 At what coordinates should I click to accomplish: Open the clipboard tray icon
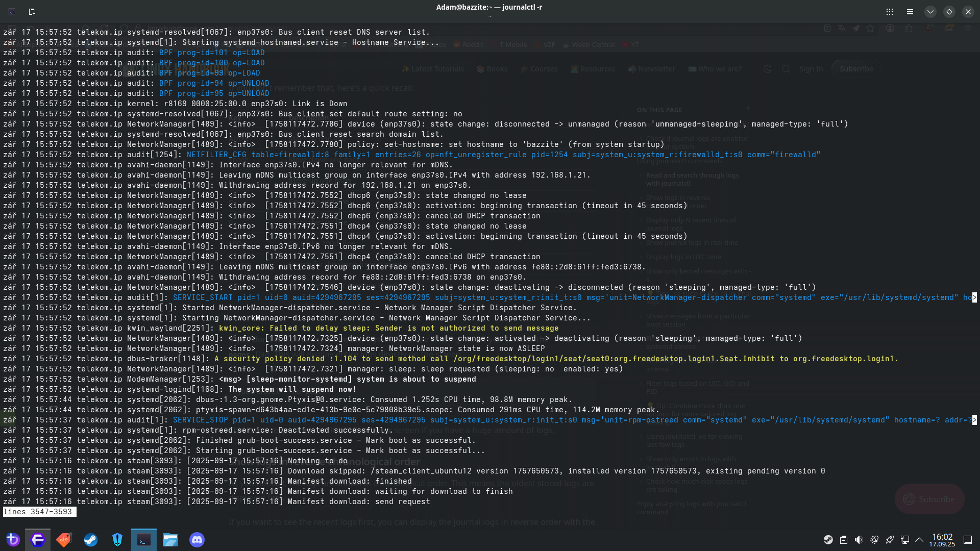[x=844, y=540]
